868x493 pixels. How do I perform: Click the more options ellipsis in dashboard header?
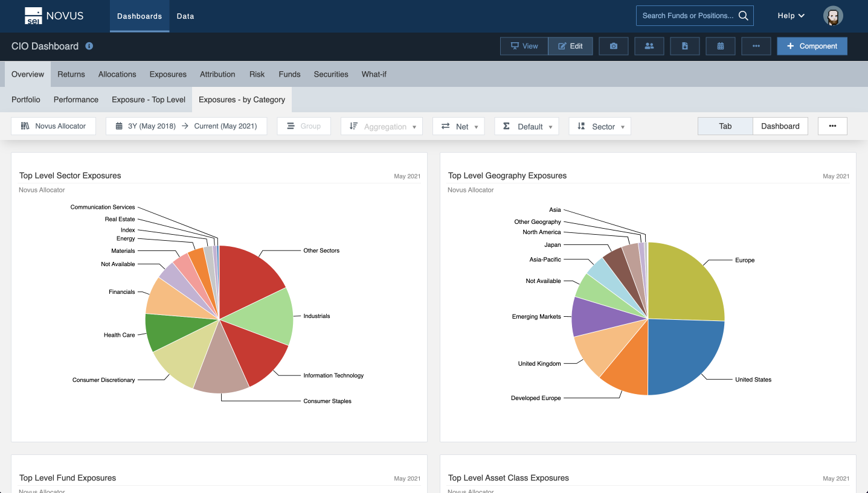coord(756,46)
